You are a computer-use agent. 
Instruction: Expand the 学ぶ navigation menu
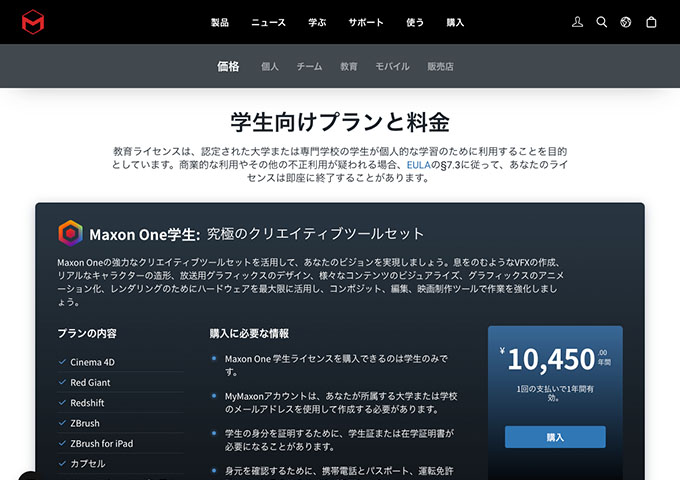(317, 22)
